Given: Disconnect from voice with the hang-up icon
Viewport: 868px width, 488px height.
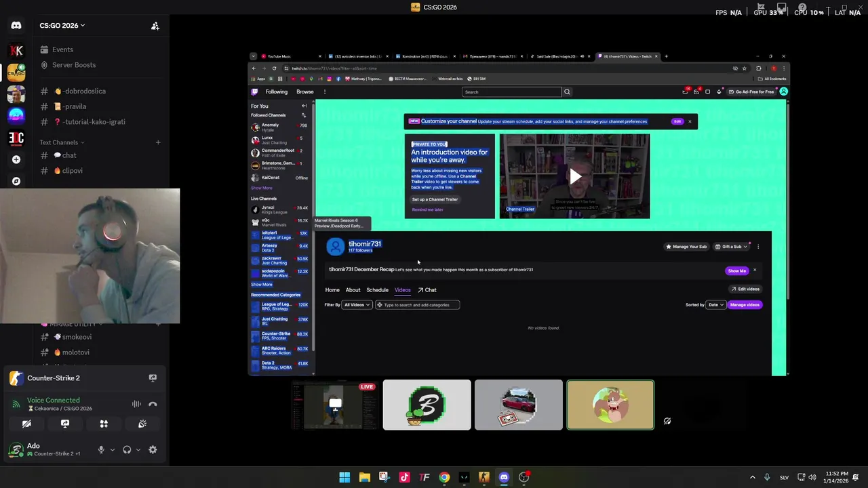Looking at the screenshot, I should 153,404.
